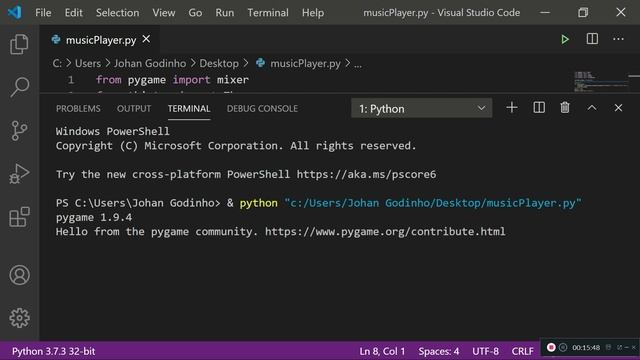Open the Explorer view in activity bar
Viewport: 640px width, 360px height.
click(19, 44)
